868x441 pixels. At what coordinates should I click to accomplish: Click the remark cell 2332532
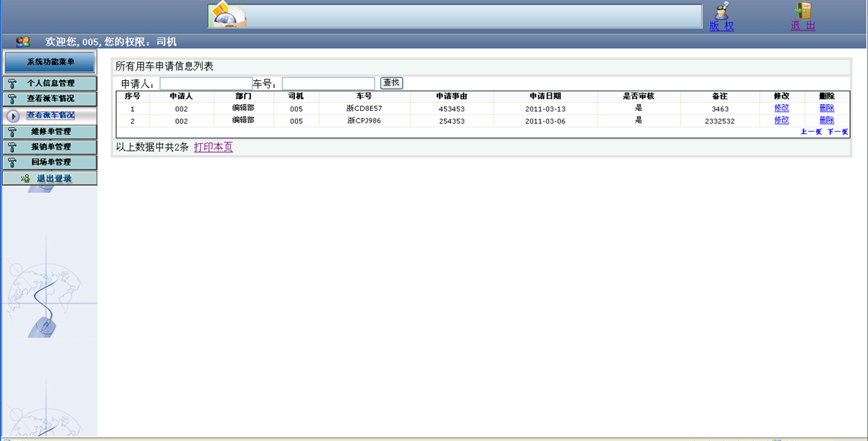(720, 121)
